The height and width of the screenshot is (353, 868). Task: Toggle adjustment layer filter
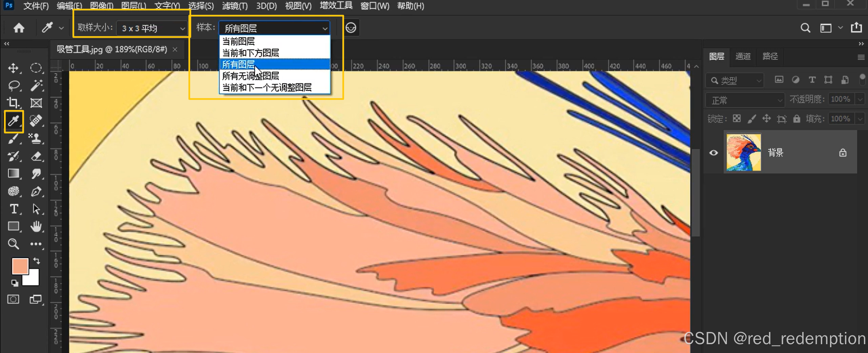point(795,80)
